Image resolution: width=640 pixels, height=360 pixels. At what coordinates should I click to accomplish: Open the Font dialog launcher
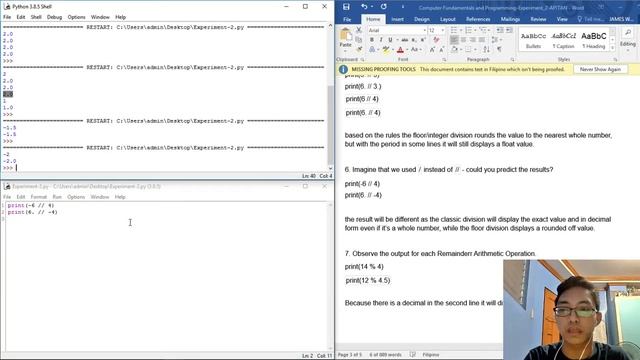coord(444,60)
